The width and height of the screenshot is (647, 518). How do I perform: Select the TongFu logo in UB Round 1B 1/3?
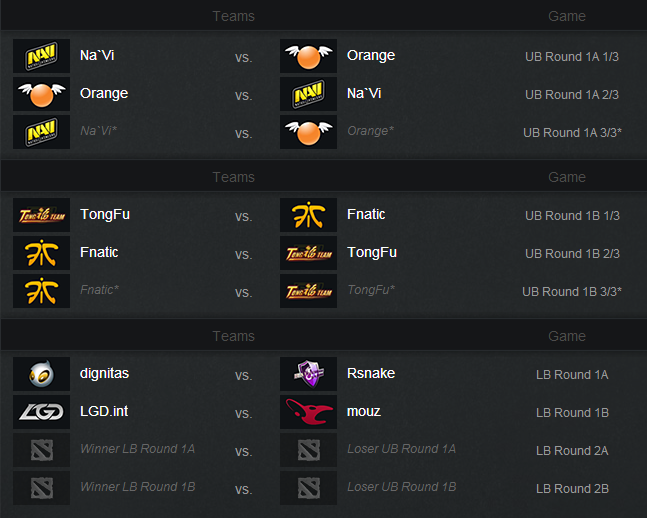point(41,215)
